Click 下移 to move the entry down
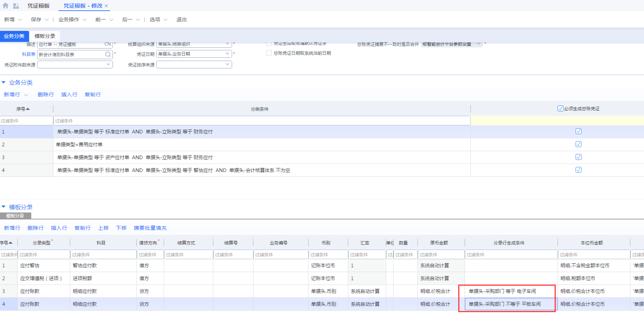 tap(121, 228)
